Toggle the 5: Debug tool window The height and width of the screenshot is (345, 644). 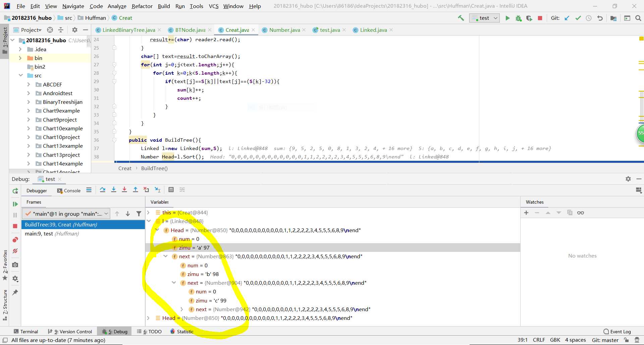tap(115, 332)
